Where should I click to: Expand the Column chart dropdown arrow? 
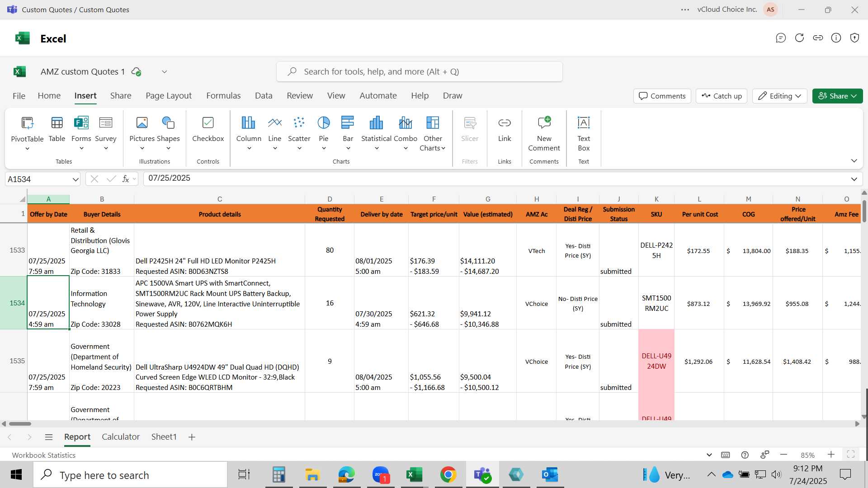[x=249, y=148]
